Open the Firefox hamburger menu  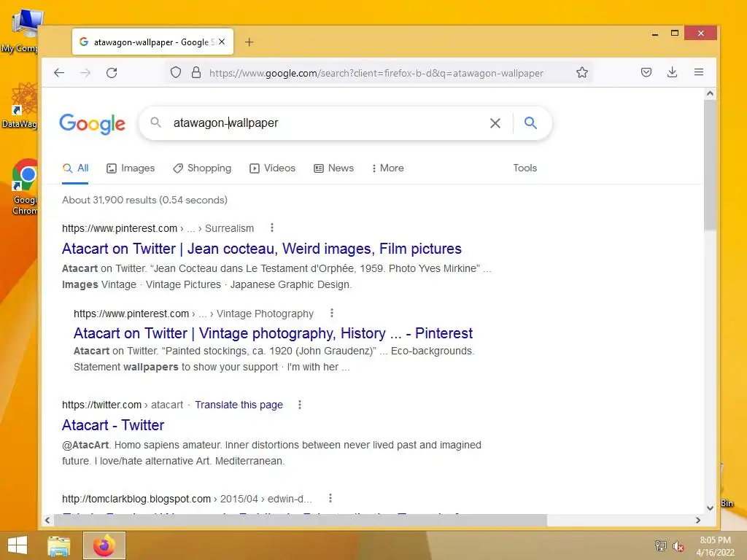698,72
